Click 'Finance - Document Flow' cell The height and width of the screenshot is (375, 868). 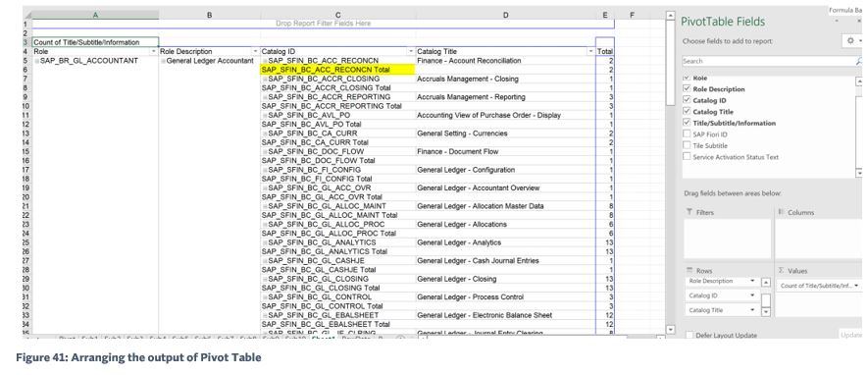click(x=505, y=152)
